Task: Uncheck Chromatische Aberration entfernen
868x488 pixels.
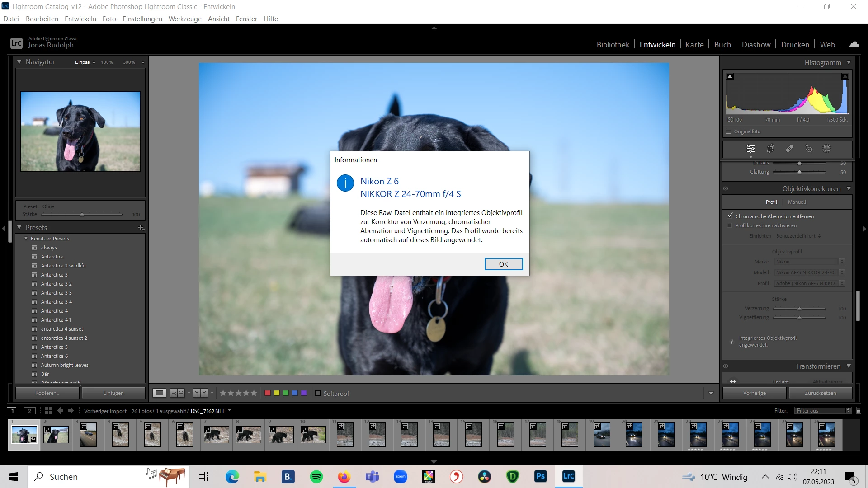Action: tap(729, 216)
